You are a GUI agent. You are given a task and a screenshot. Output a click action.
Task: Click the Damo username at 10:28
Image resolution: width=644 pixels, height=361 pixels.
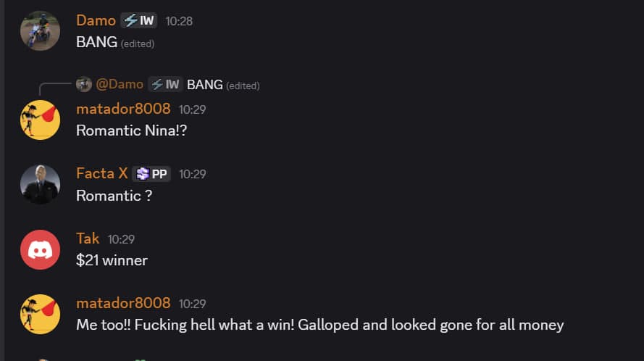point(96,20)
